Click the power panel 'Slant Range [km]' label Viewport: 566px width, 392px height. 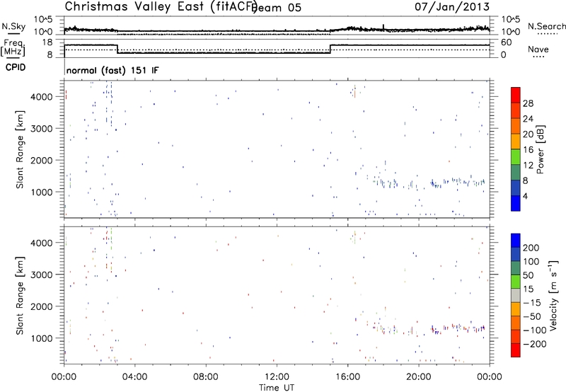[x=20, y=149]
